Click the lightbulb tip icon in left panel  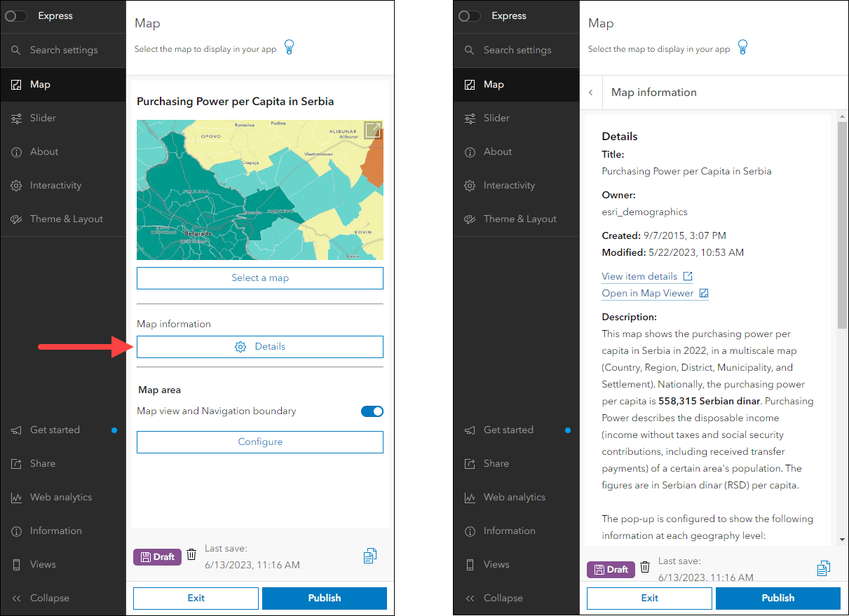pyautogui.click(x=289, y=48)
